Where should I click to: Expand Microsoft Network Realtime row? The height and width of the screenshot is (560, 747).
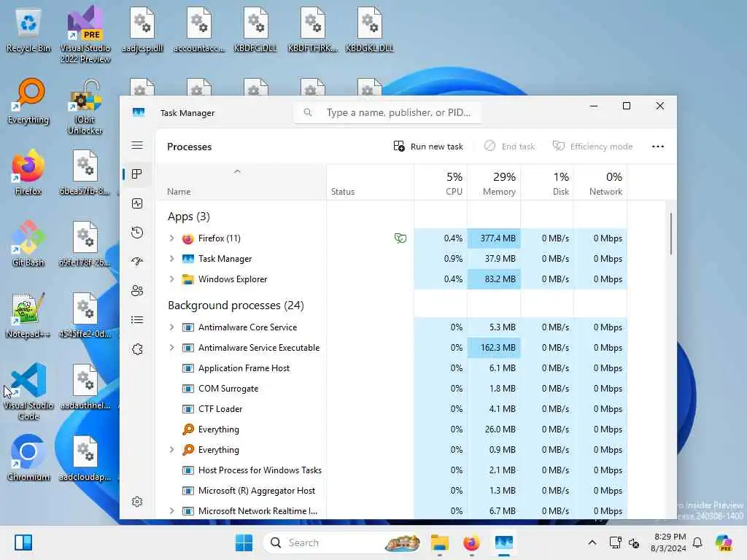click(171, 511)
